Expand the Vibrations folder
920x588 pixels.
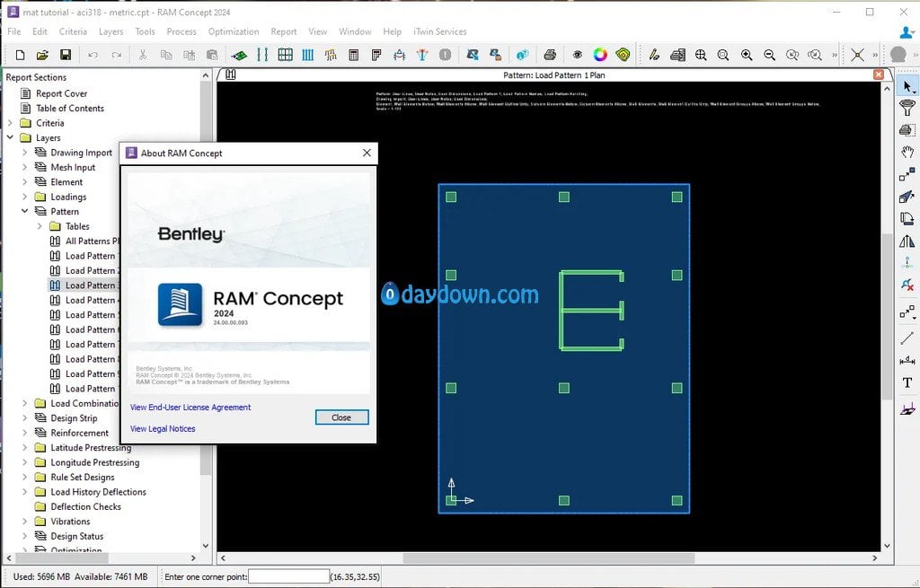(x=24, y=522)
